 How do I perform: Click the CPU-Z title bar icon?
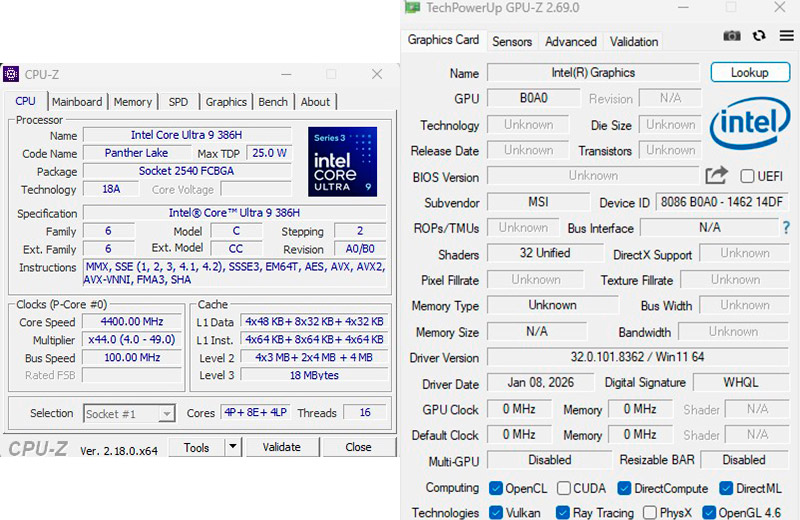pyautogui.click(x=11, y=74)
